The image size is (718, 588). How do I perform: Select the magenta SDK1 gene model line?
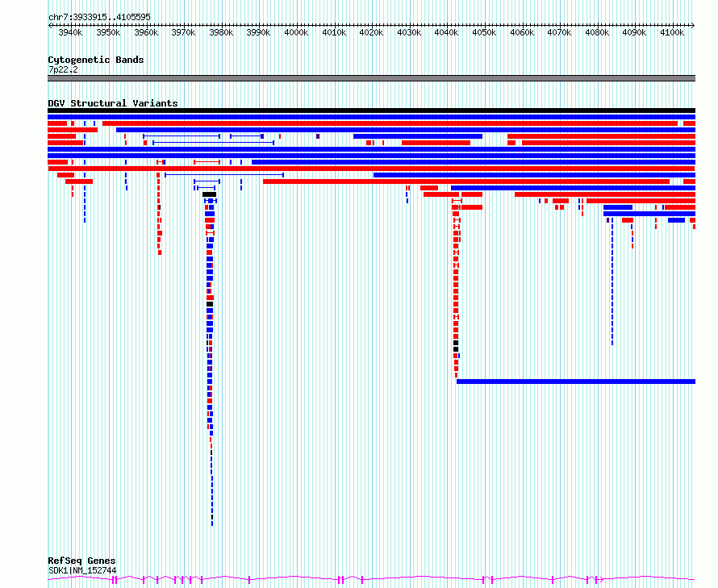pyautogui.click(x=371, y=580)
